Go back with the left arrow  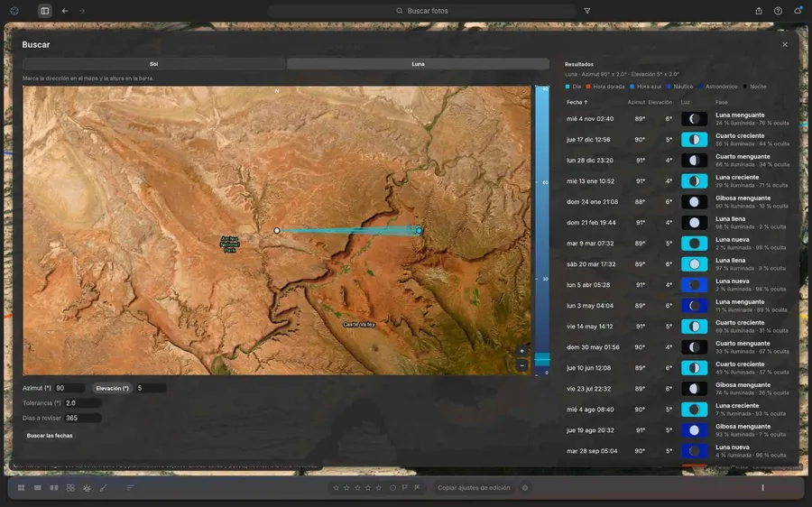(x=65, y=10)
